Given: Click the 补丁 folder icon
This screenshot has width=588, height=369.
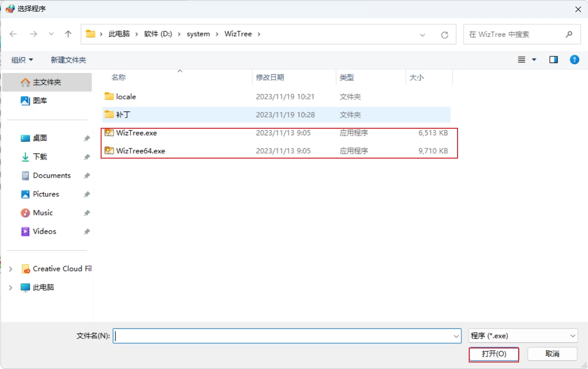Looking at the screenshot, I should tap(109, 114).
